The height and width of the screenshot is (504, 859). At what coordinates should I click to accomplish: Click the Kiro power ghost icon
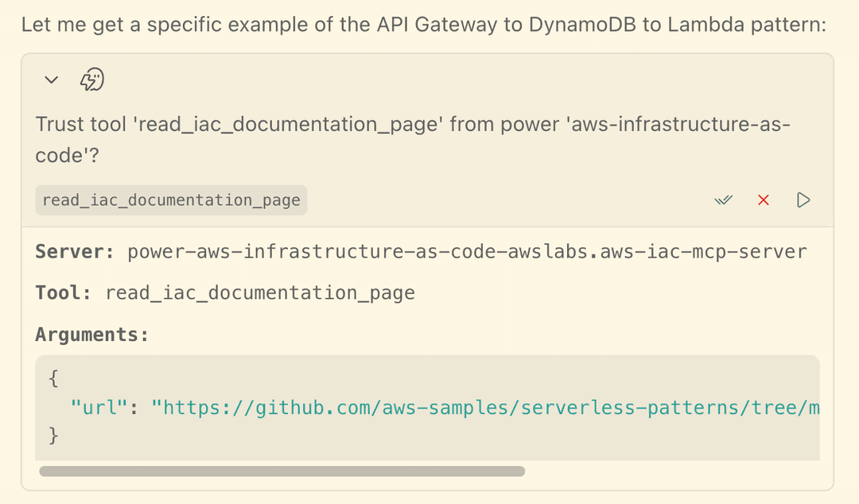pyautogui.click(x=92, y=80)
